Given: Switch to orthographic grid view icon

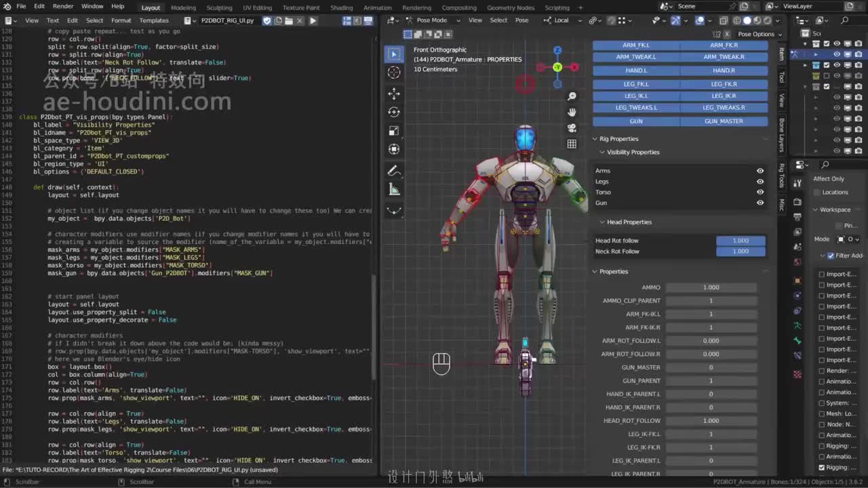Looking at the screenshot, I should pyautogui.click(x=572, y=144).
